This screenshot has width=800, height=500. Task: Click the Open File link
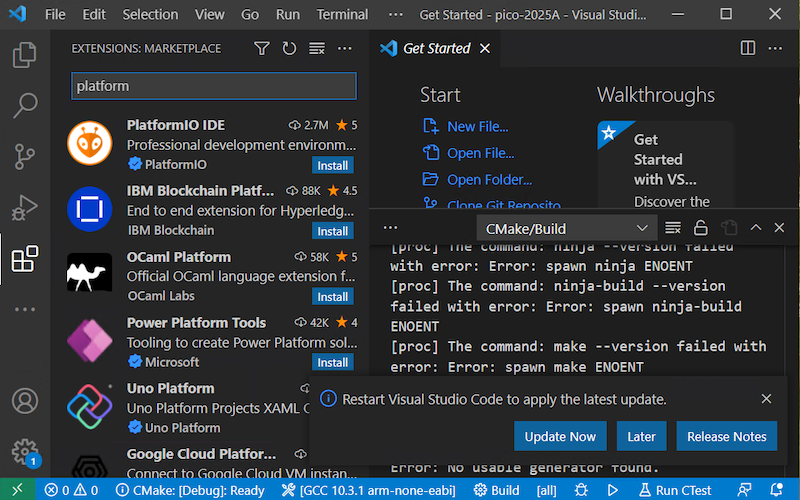(481, 153)
